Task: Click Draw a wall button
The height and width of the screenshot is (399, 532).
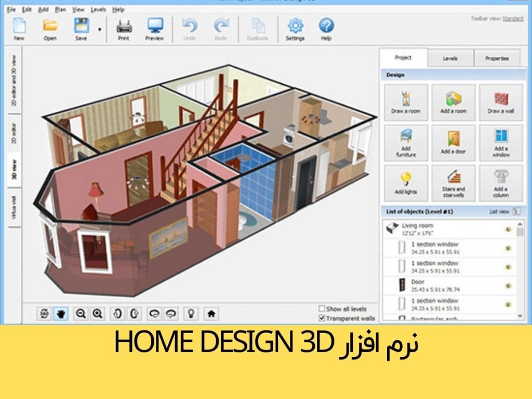Action: point(501,102)
